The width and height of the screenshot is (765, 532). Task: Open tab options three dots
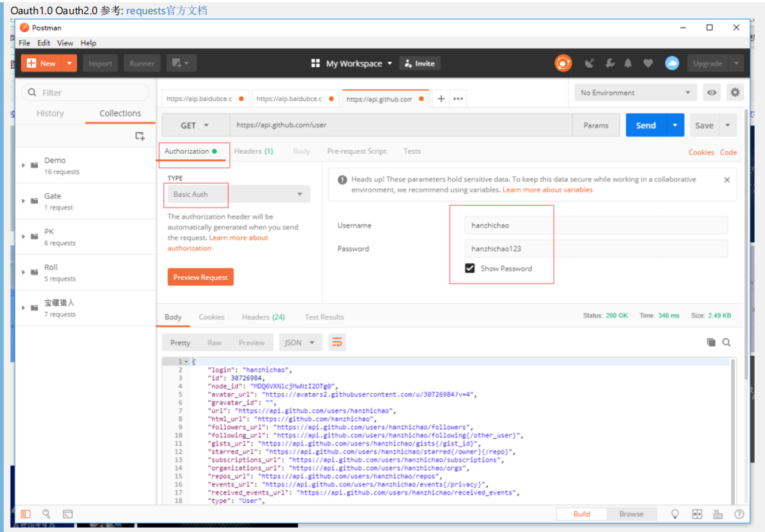[458, 98]
